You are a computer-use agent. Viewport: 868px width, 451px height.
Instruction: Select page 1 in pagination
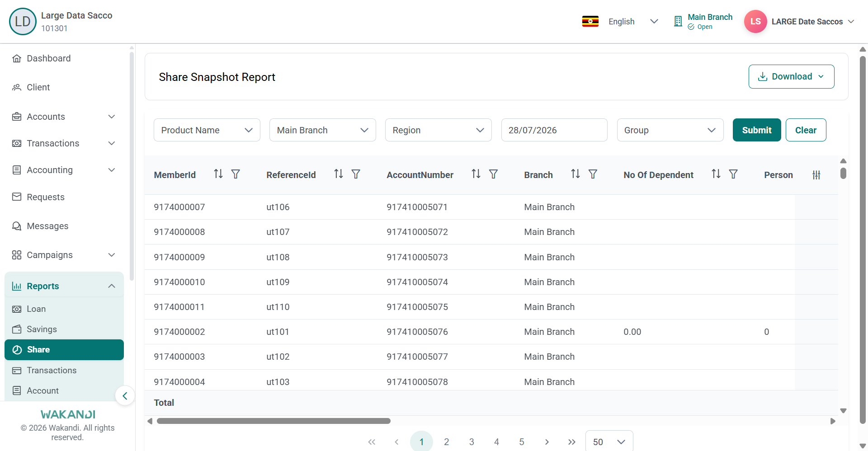421,442
